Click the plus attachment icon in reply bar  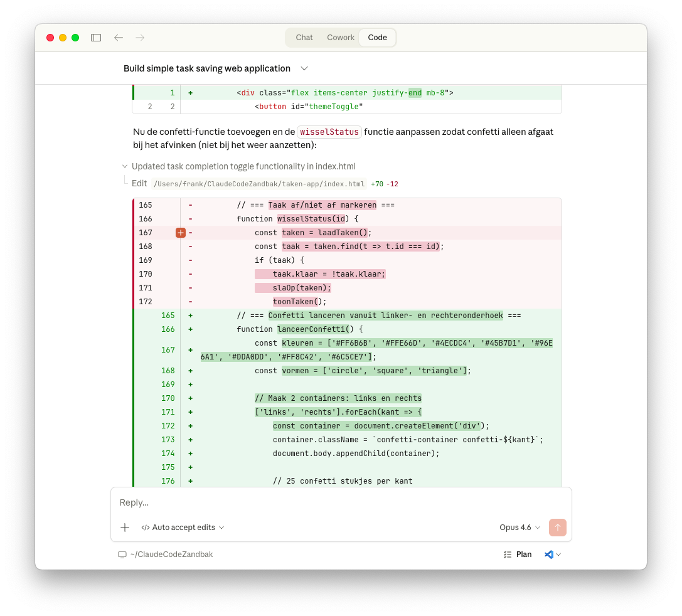[125, 528]
